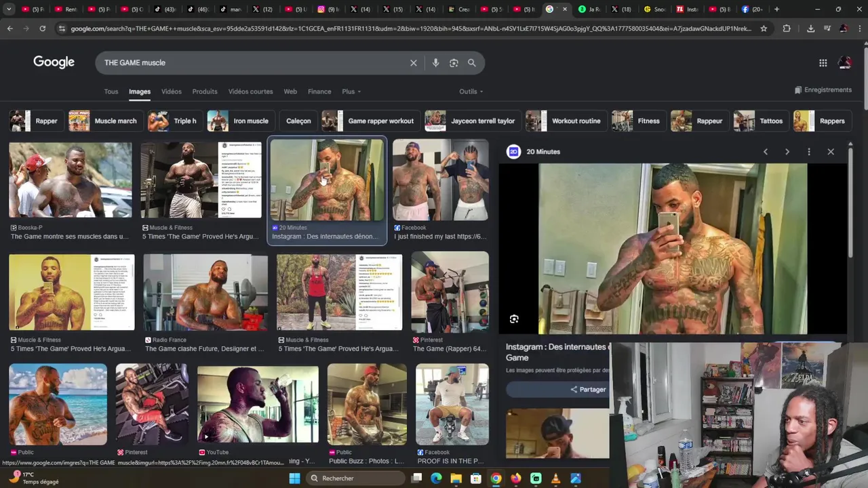Clear the Google search box text
The height and width of the screenshot is (488, 868).
click(x=413, y=62)
